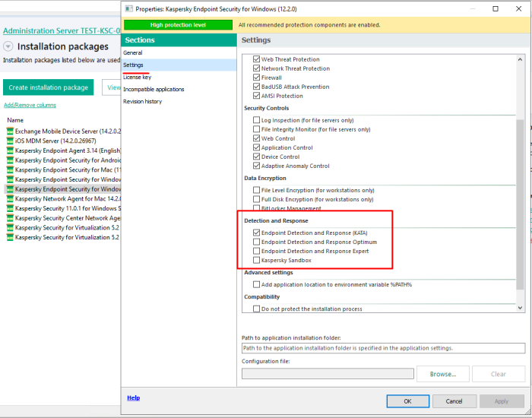Enable Endpoint Detection and Response Expert

(257, 251)
